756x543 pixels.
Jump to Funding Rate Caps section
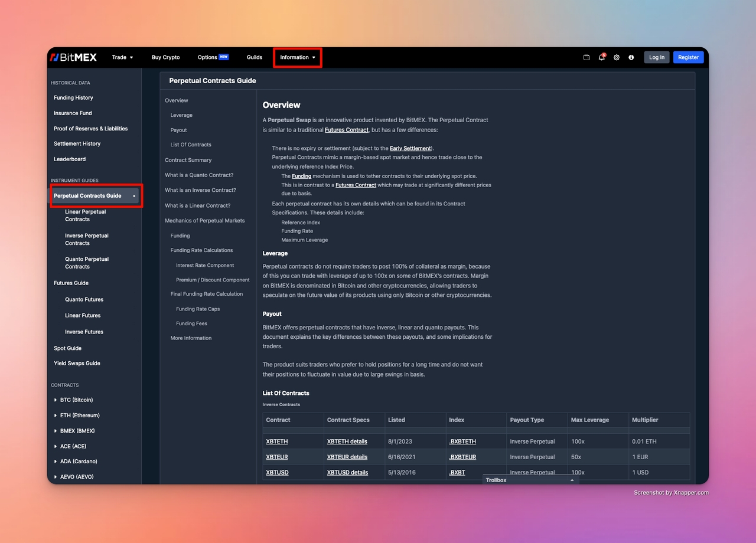(x=198, y=309)
